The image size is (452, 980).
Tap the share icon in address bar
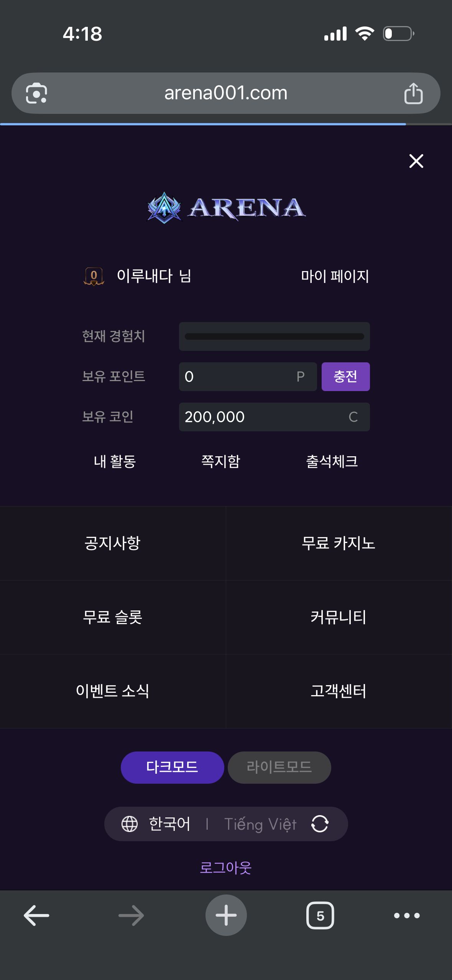pyautogui.click(x=413, y=93)
